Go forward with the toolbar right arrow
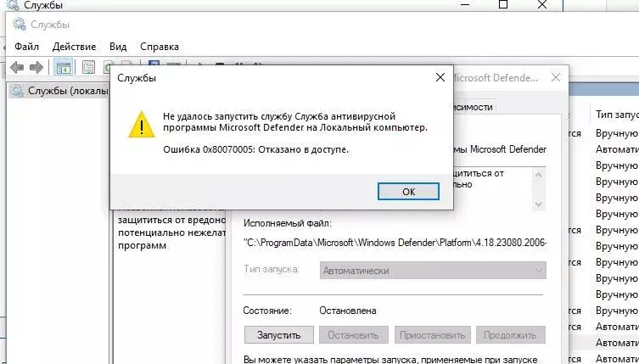This screenshot has width=639, height=364. coord(36,67)
